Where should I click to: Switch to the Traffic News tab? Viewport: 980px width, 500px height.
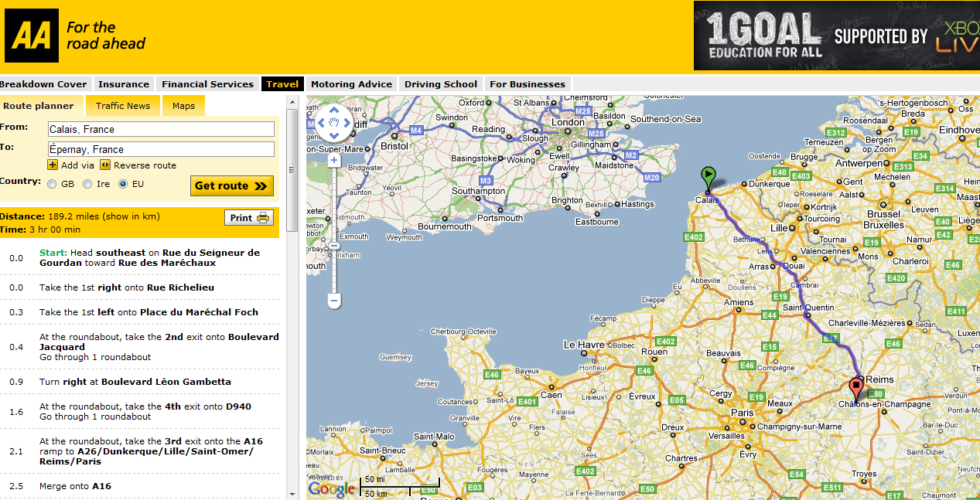coord(123,106)
